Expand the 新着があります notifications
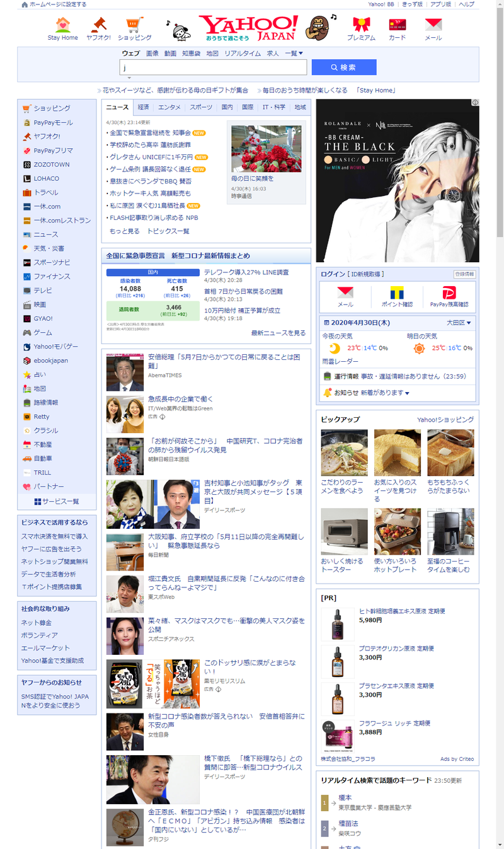504x849 pixels. pyautogui.click(x=385, y=393)
